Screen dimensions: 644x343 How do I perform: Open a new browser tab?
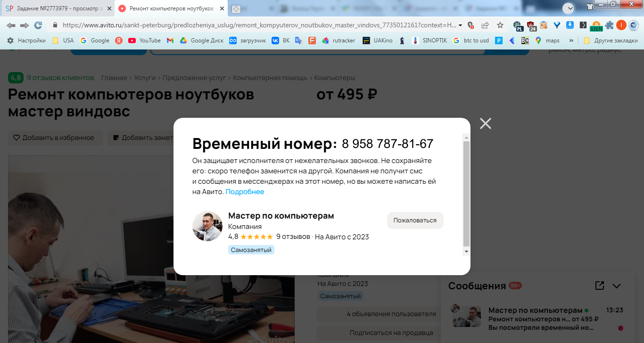[236, 8]
